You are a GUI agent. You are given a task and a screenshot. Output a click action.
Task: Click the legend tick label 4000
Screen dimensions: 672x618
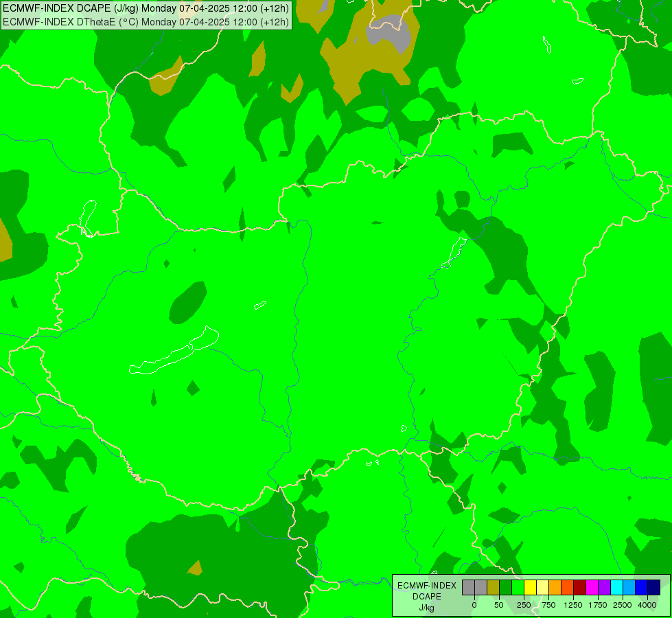[x=647, y=605]
